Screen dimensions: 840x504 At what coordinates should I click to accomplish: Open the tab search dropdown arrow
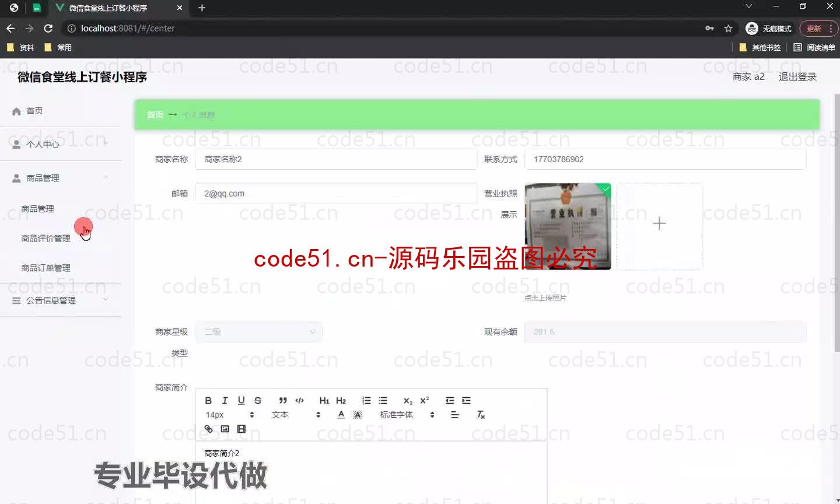point(748,6)
